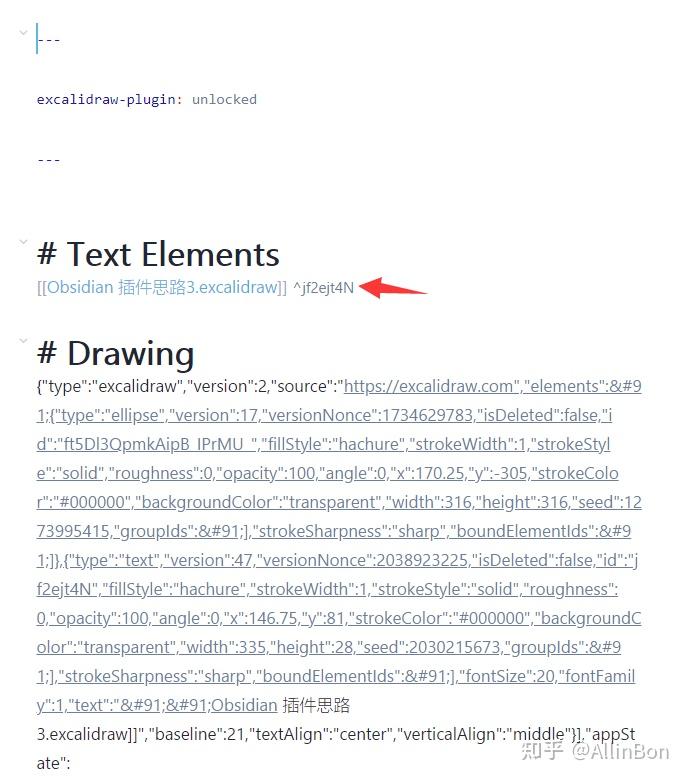Place cursor on the opening --- line
Image resolution: width=686 pixels, height=778 pixels.
[49, 40]
